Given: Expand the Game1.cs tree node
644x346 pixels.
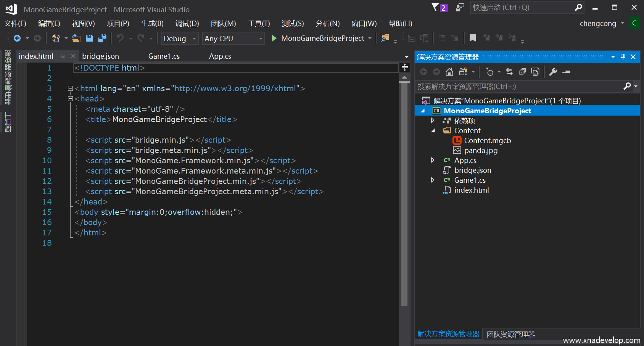Looking at the screenshot, I should point(433,180).
